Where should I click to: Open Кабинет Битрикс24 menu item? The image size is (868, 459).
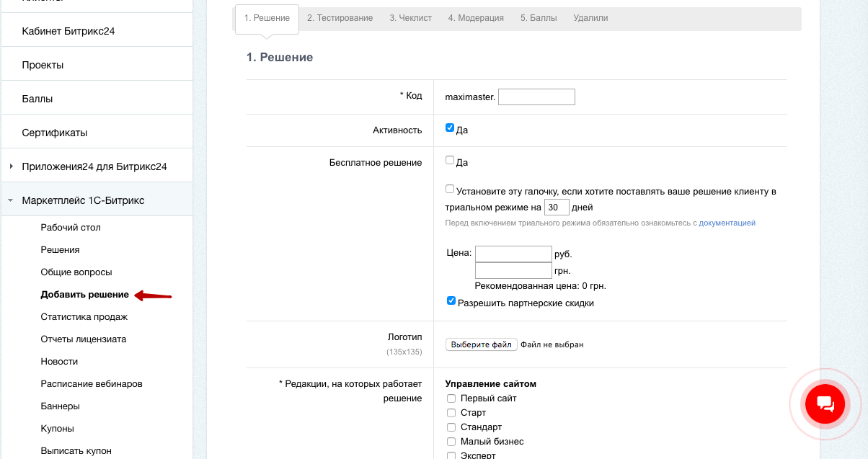coord(68,31)
